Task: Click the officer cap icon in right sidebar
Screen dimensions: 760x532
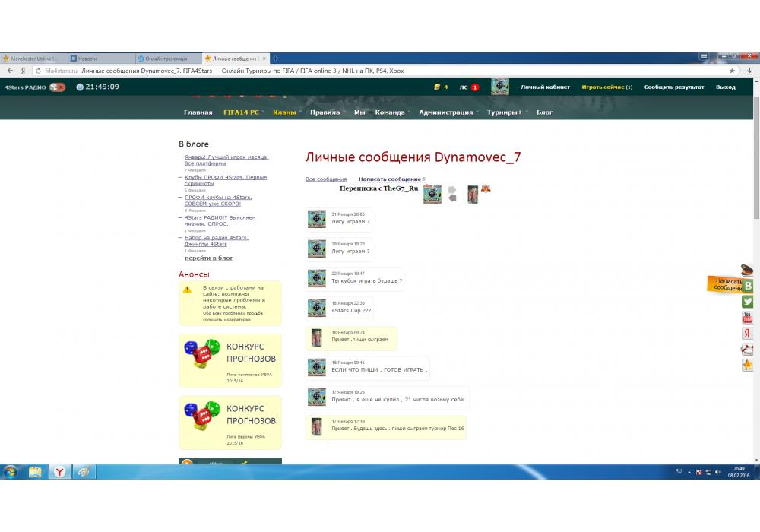Action: (747, 269)
